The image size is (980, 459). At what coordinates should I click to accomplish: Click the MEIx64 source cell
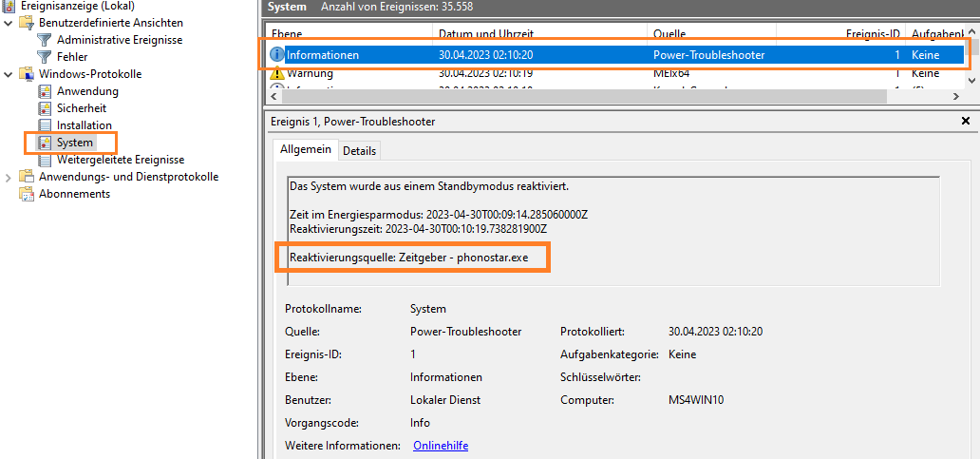point(672,73)
